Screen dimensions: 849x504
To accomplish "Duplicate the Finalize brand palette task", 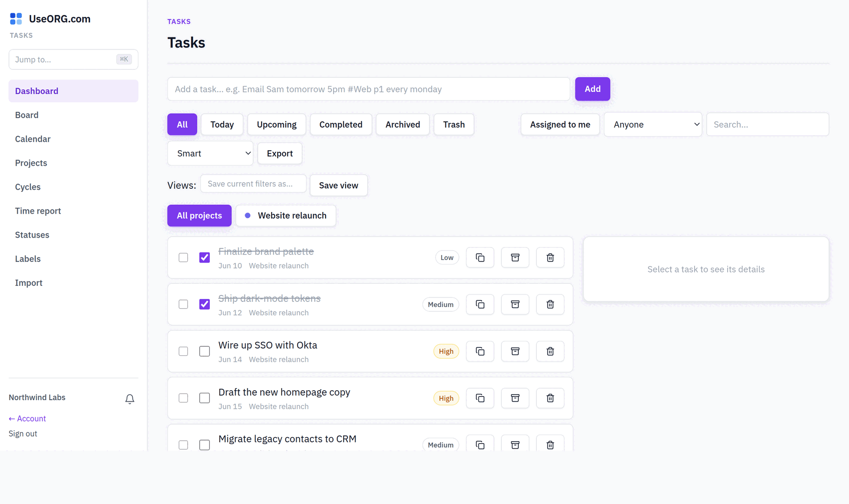I will pyautogui.click(x=480, y=257).
